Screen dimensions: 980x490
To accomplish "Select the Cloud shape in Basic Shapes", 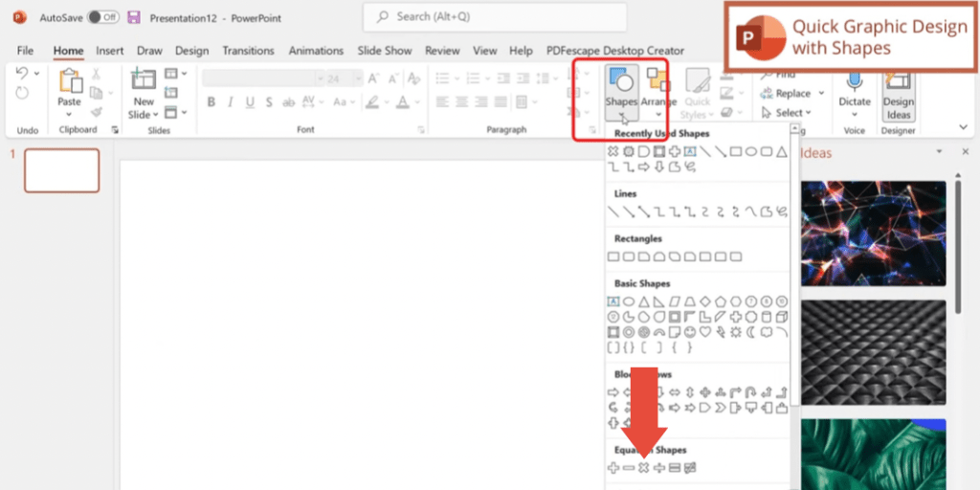I will click(x=767, y=332).
